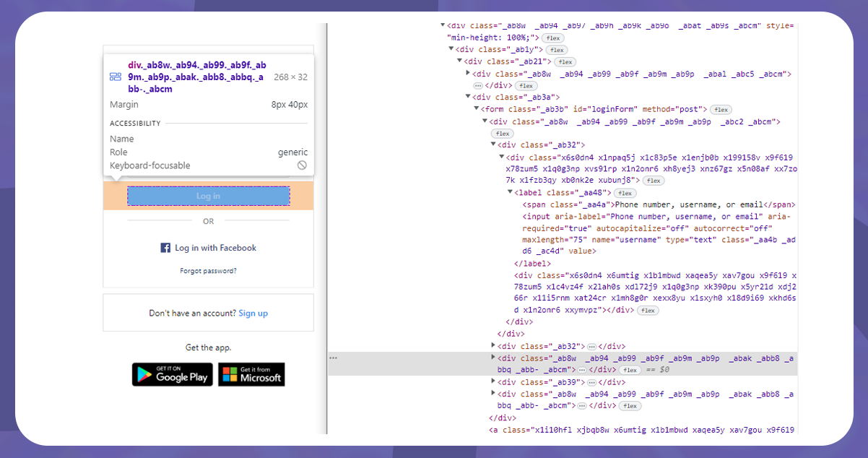Click the Facebook logo icon on login card
The image size is (868, 458).
166,248
